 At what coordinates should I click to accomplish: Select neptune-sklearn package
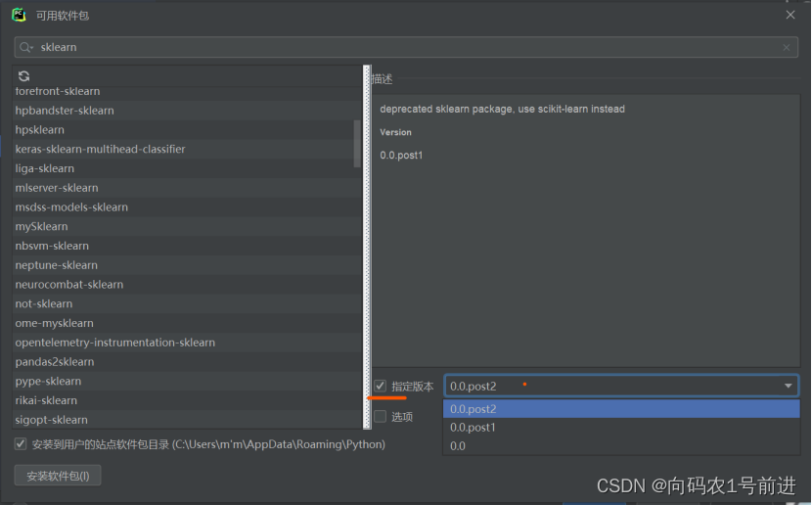click(x=187, y=265)
